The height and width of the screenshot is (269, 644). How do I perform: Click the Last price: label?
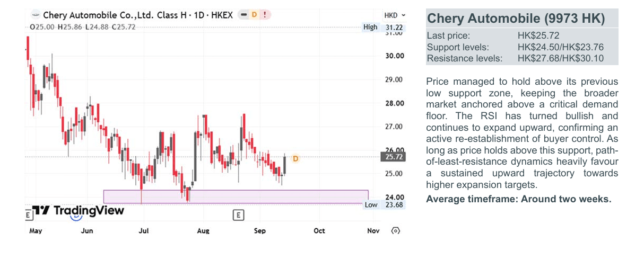click(448, 36)
